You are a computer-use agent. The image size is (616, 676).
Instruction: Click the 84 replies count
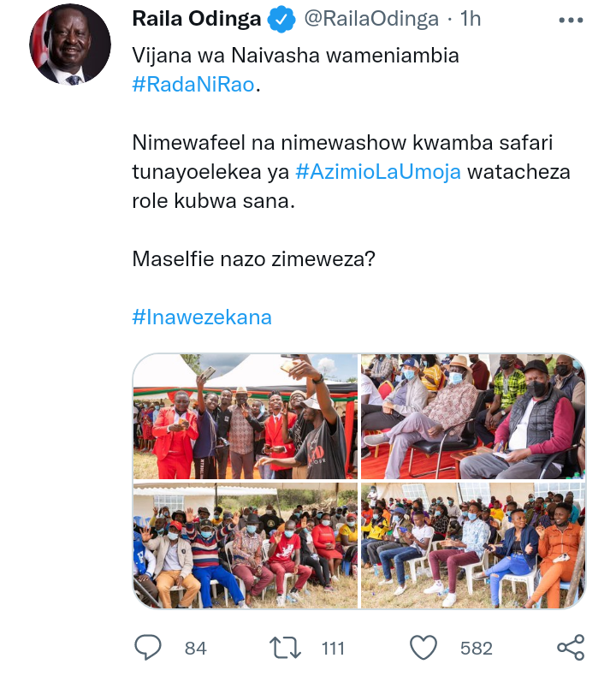click(x=196, y=649)
